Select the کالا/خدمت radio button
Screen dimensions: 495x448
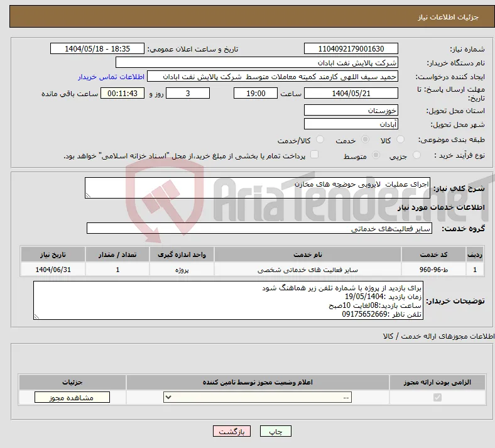[x=320, y=139]
